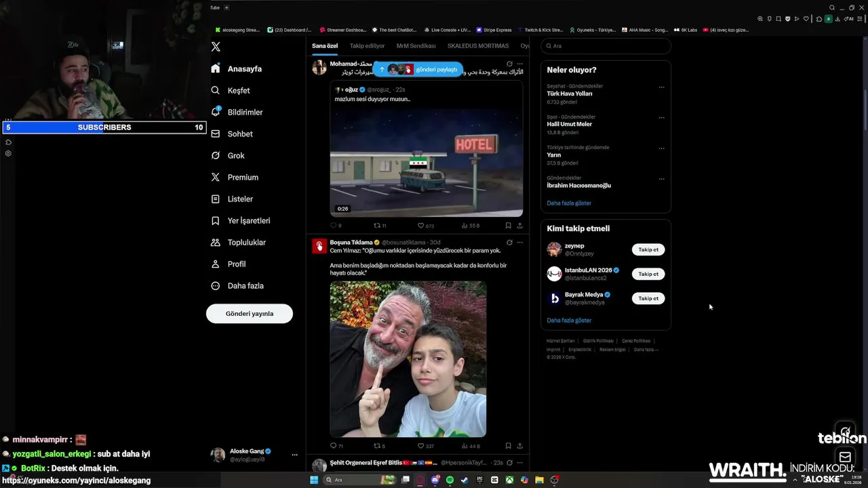868x488 pixels.
Task: Open the Premium page
Action: pyautogui.click(x=235, y=177)
